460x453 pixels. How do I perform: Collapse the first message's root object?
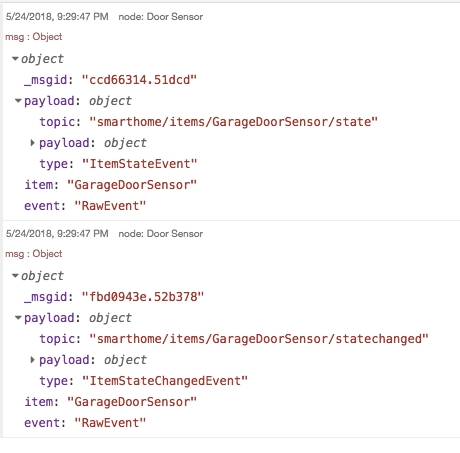pyautogui.click(x=15, y=59)
